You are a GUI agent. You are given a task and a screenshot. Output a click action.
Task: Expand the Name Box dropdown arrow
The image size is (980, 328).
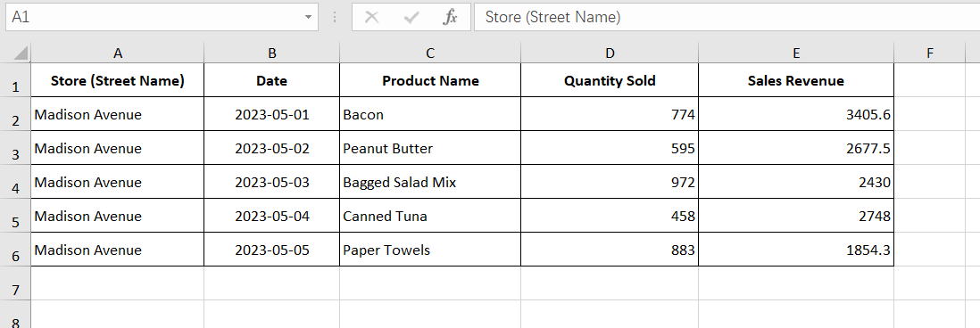tap(308, 17)
